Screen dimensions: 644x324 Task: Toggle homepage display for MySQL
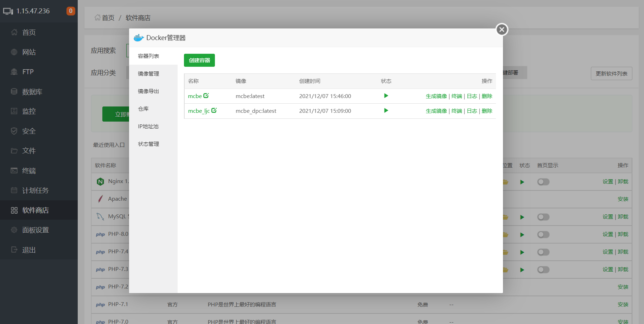click(x=543, y=217)
